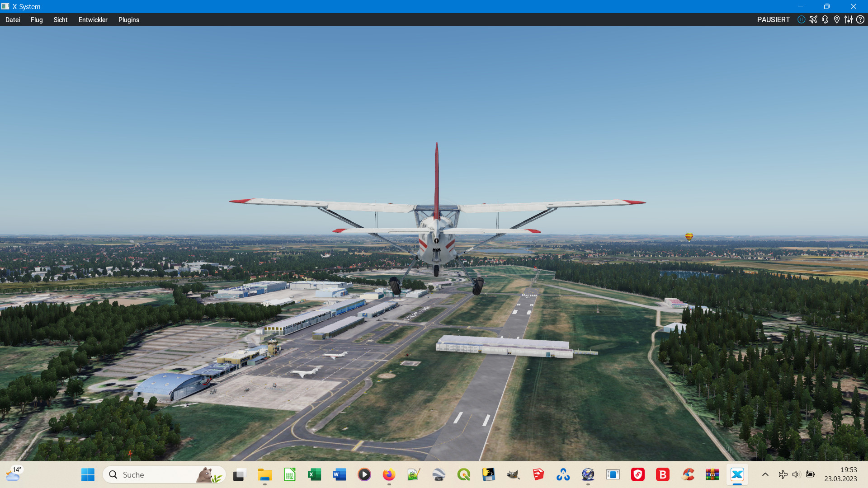Open the Datei menu
868x488 pixels.
(x=13, y=20)
